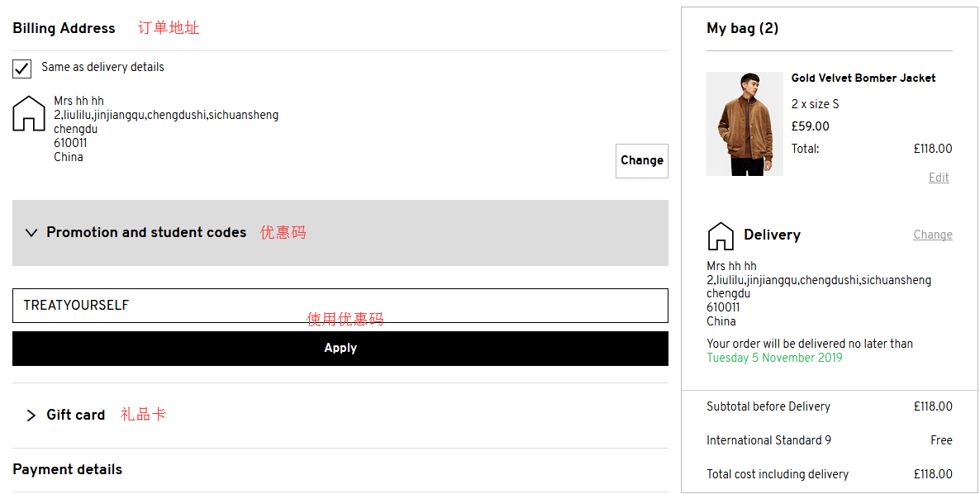Click the Tuesday 5 November 2019 delivery date
Screen dimensions: 980x494
click(774, 358)
